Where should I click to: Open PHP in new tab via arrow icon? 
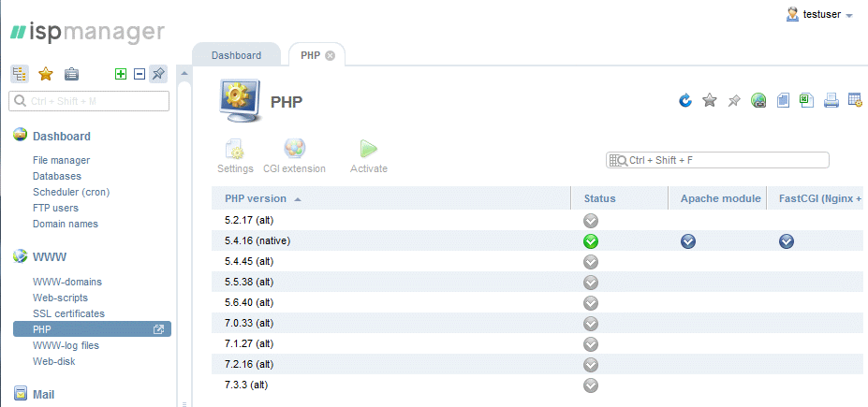click(158, 329)
